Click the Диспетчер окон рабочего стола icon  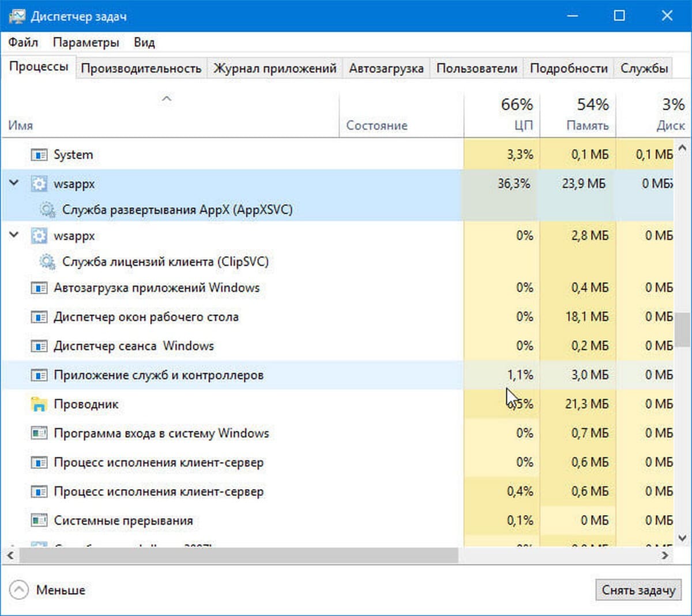click(x=39, y=317)
